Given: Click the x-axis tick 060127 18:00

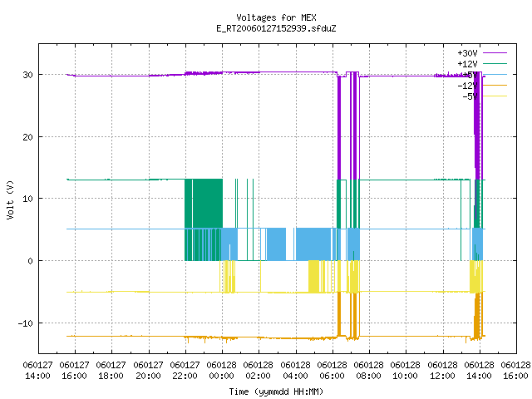Looking at the screenshot, I should click(111, 370).
